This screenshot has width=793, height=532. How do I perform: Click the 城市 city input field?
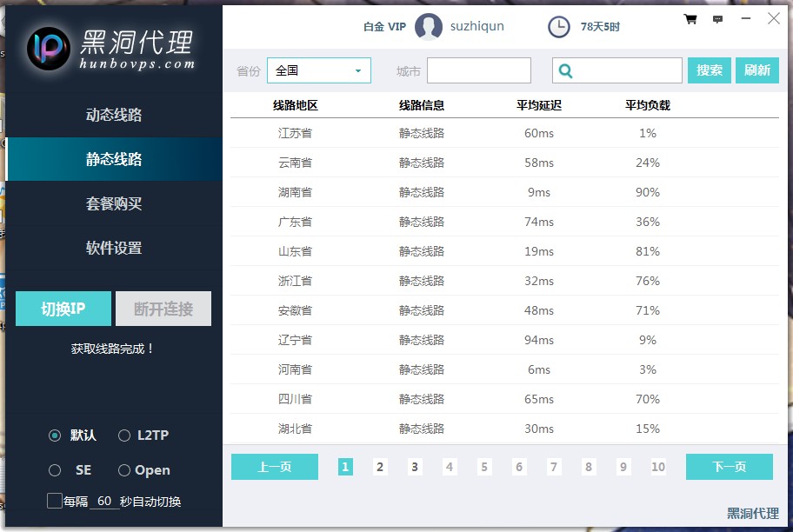478,70
